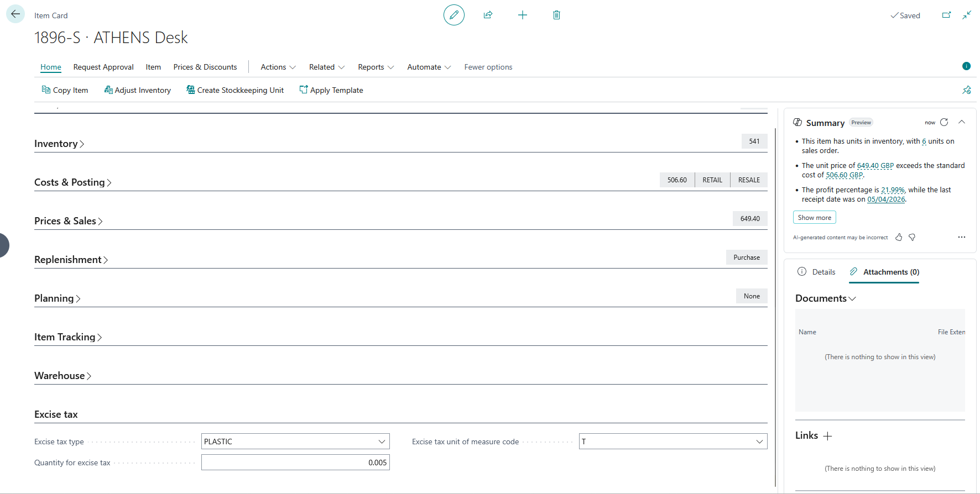Click the RETAIL posting group value
This screenshot has height=494, width=980.
(x=712, y=180)
